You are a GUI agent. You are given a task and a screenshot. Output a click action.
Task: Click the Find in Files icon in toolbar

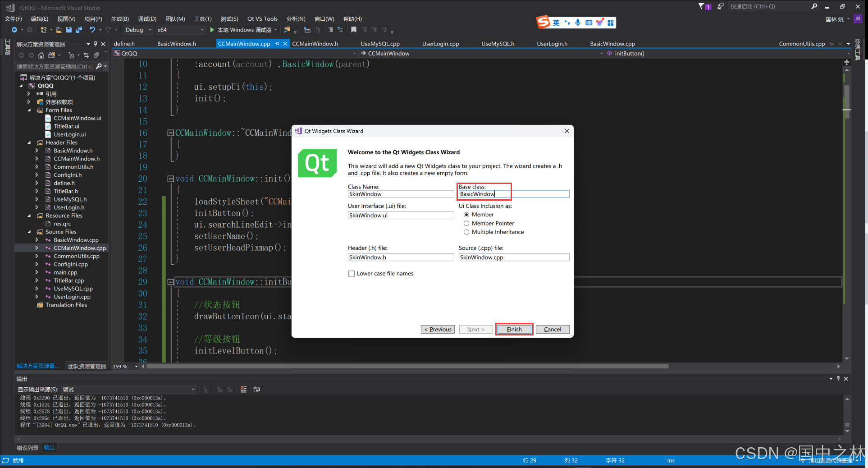(287, 30)
